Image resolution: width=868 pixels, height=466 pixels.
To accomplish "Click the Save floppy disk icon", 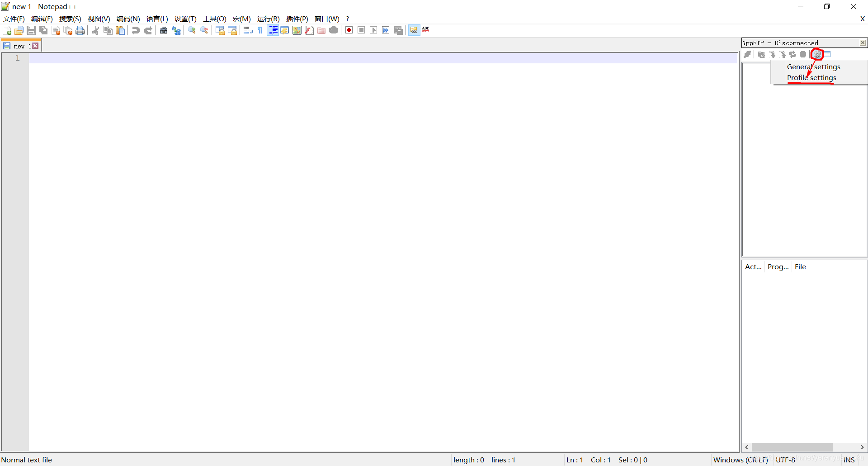I will point(31,30).
